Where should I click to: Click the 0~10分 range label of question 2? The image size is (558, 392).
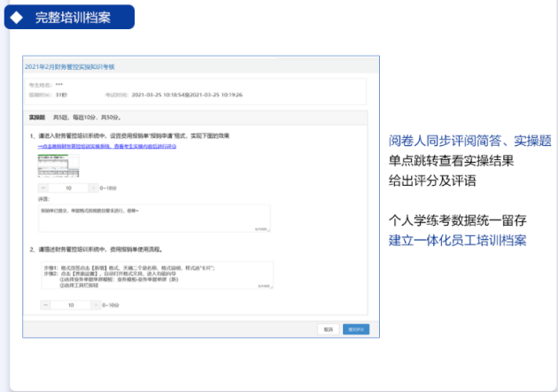[x=111, y=305]
